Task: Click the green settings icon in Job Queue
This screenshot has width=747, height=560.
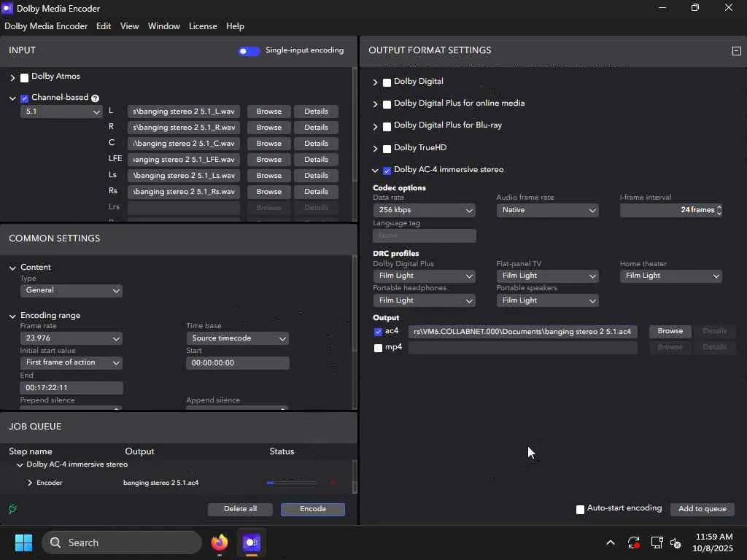Action: [13, 509]
